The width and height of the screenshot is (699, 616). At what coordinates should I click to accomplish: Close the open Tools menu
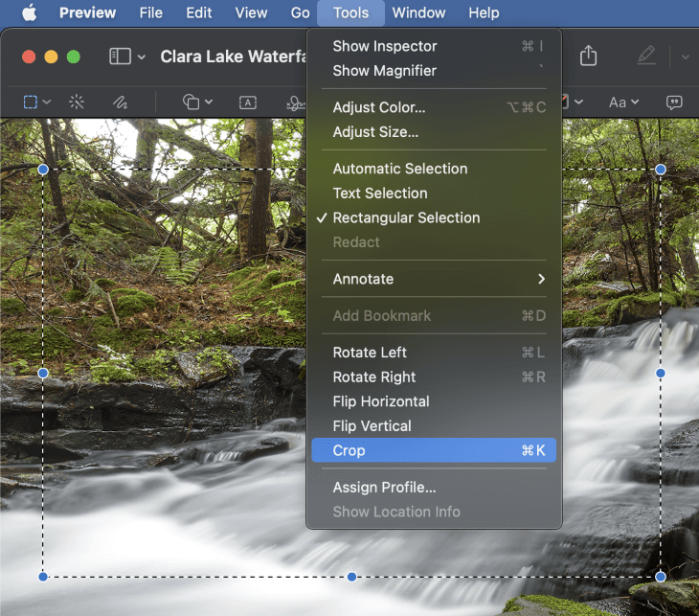pos(350,12)
